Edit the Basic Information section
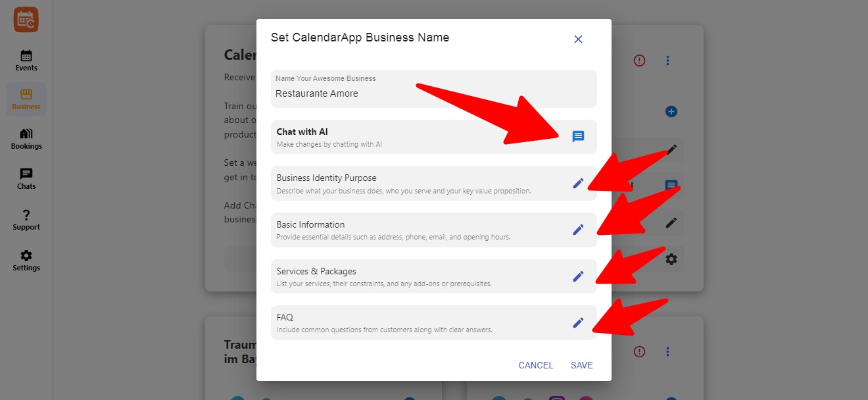 pos(578,229)
